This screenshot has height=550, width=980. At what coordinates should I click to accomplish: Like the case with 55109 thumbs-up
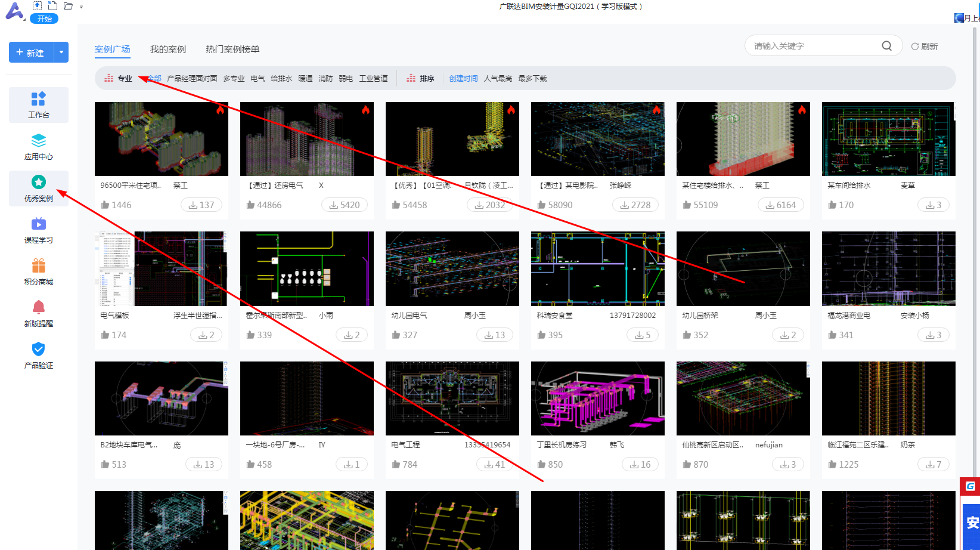coord(687,205)
